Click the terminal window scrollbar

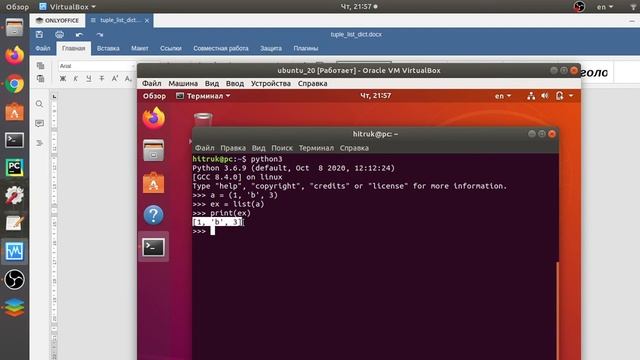pyautogui.click(x=557, y=310)
